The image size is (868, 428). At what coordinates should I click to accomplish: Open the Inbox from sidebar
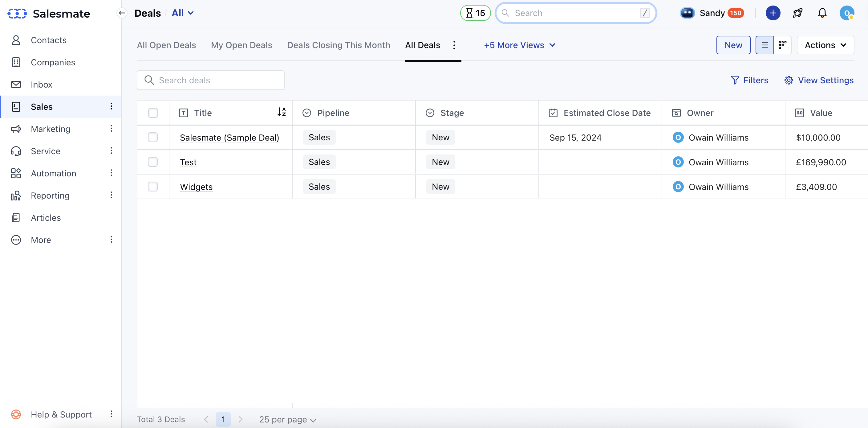click(41, 84)
